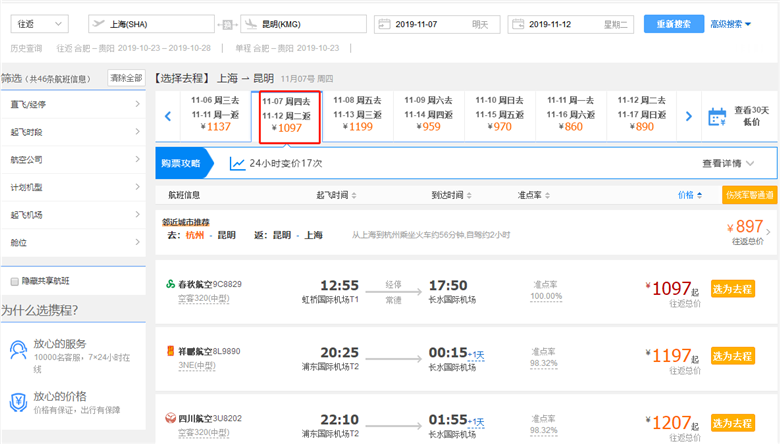The image size is (780, 444).
Task: Click 选为去程 for flight 8L9890
Action: coord(733,356)
